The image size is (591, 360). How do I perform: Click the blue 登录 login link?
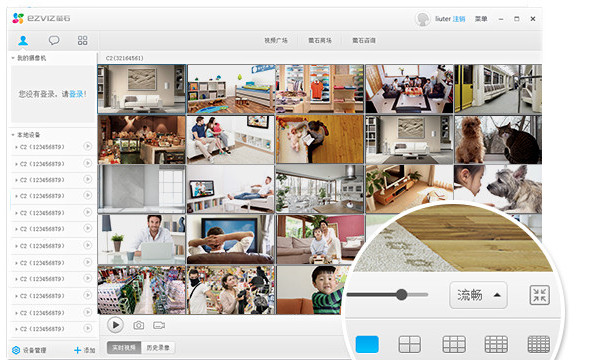[77, 94]
